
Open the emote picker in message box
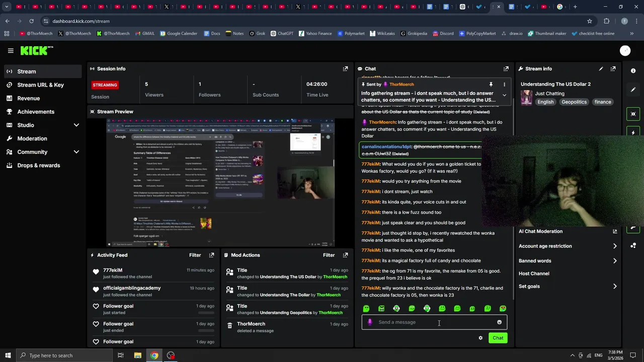point(499,322)
